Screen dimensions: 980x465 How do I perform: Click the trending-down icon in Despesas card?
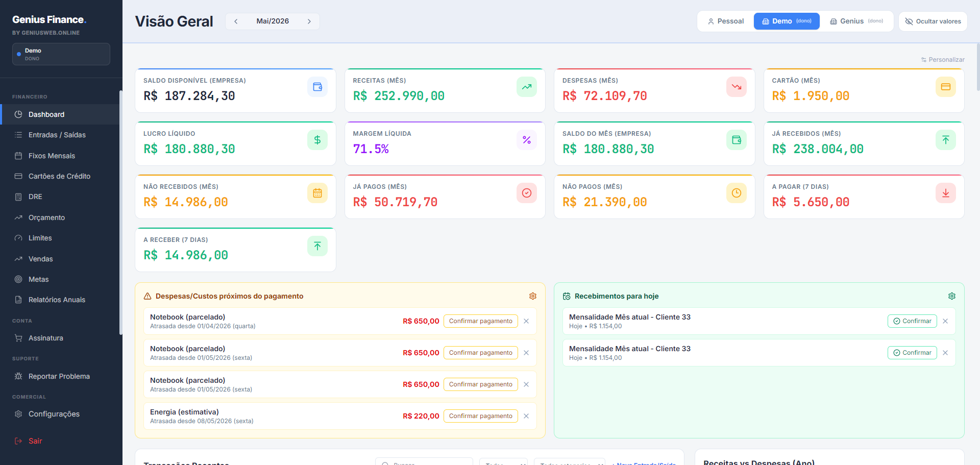point(737,87)
